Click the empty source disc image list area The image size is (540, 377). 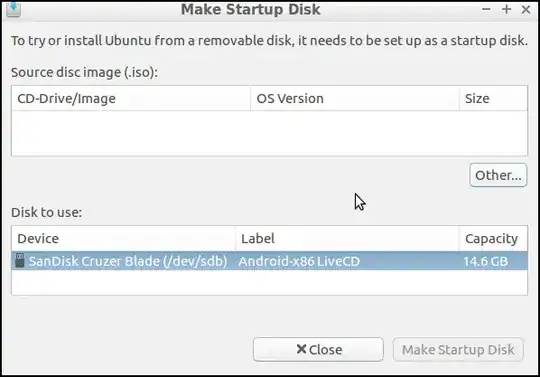point(269,133)
